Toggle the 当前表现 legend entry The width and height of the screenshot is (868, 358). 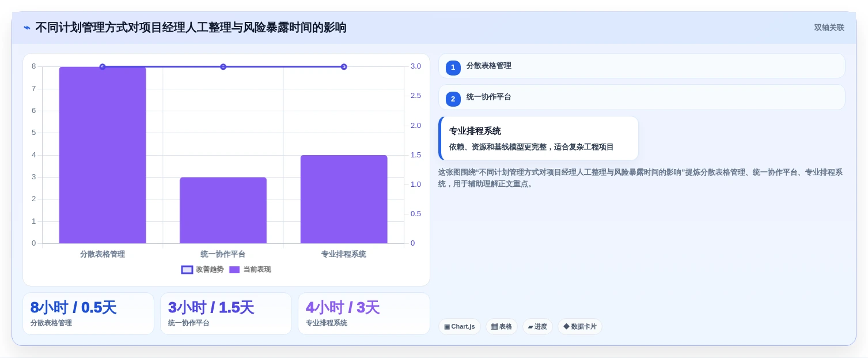point(250,269)
